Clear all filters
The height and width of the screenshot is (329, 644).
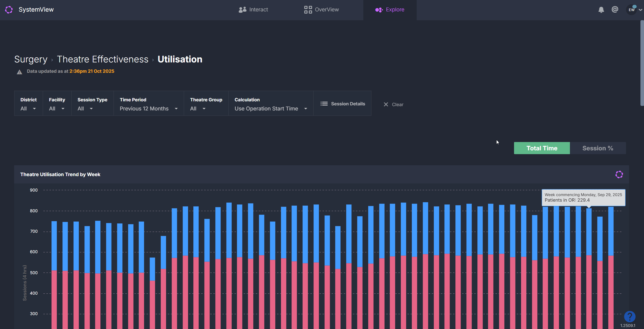click(x=393, y=105)
